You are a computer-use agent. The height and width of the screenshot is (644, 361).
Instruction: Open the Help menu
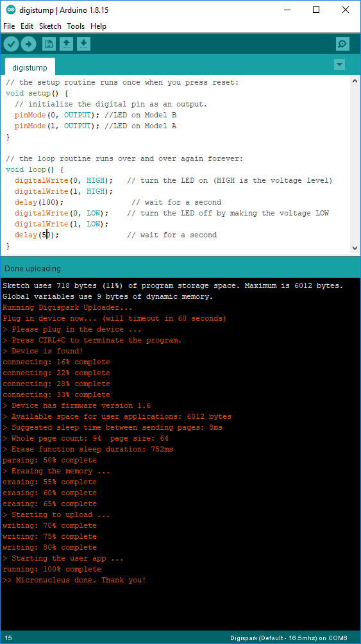(98, 26)
